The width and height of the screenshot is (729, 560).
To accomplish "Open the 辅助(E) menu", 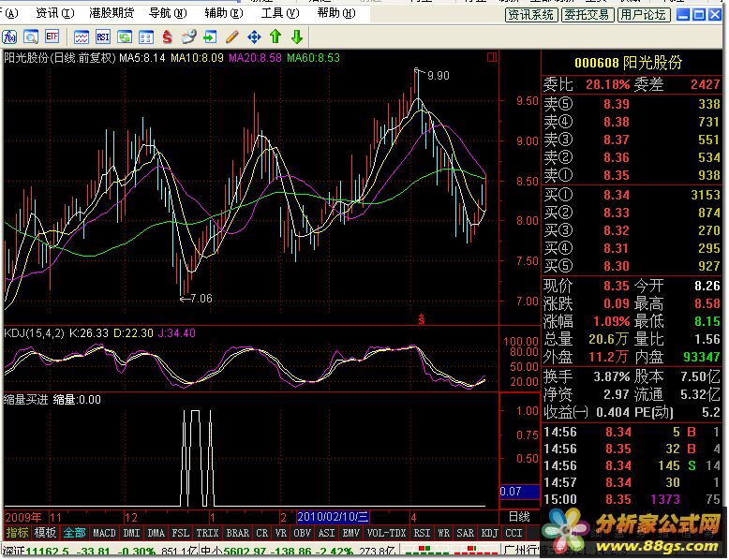I will 224,13.
